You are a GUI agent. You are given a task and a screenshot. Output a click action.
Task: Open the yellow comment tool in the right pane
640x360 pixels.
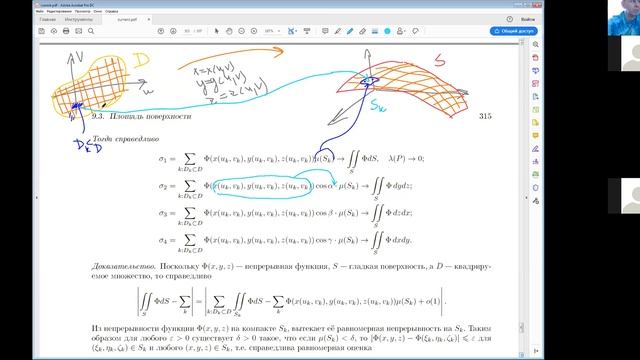(x=536, y=136)
